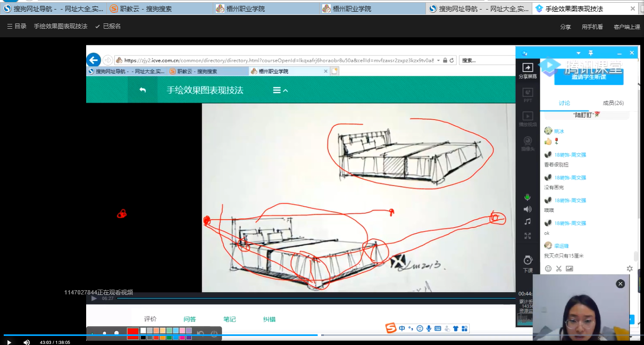
Task: Click the Sogou S logo on the IME bar
Action: (x=391, y=328)
